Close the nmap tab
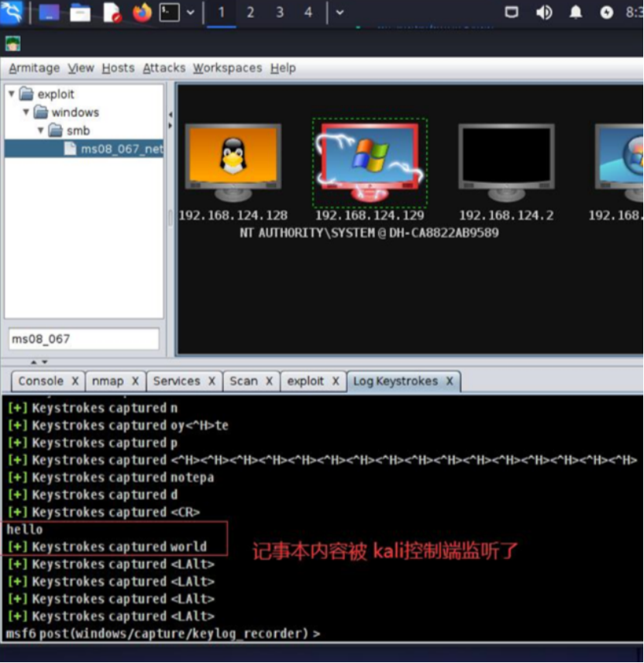The width and height of the screenshot is (644, 663). click(x=135, y=381)
